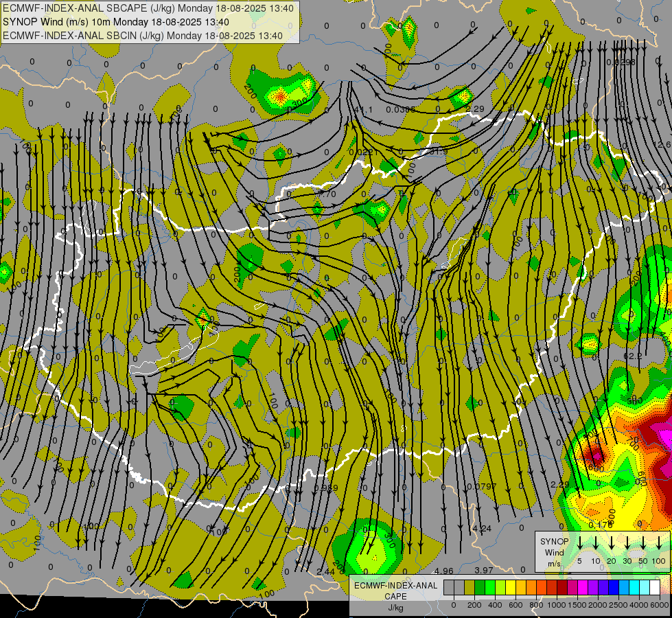Click the 0.0797 value on the map
This screenshot has width=672, height=618.
click(482, 486)
